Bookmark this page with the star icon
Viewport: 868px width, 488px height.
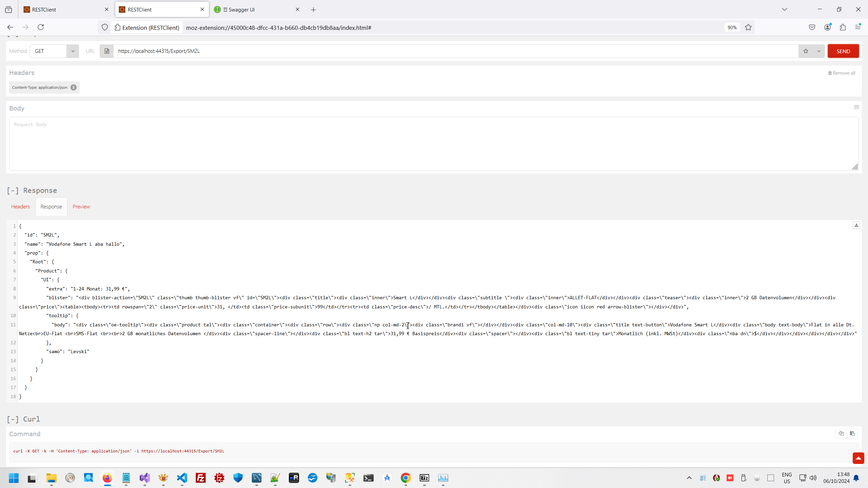click(748, 27)
